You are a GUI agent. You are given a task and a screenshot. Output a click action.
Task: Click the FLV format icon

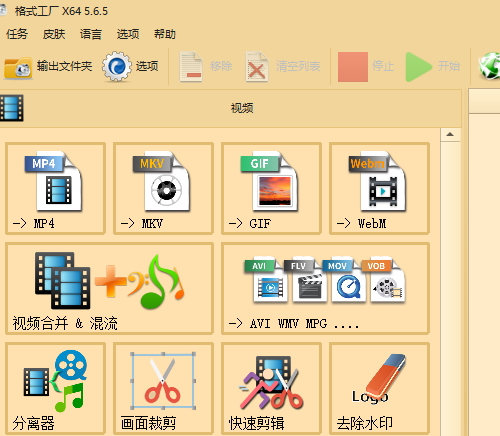click(305, 279)
